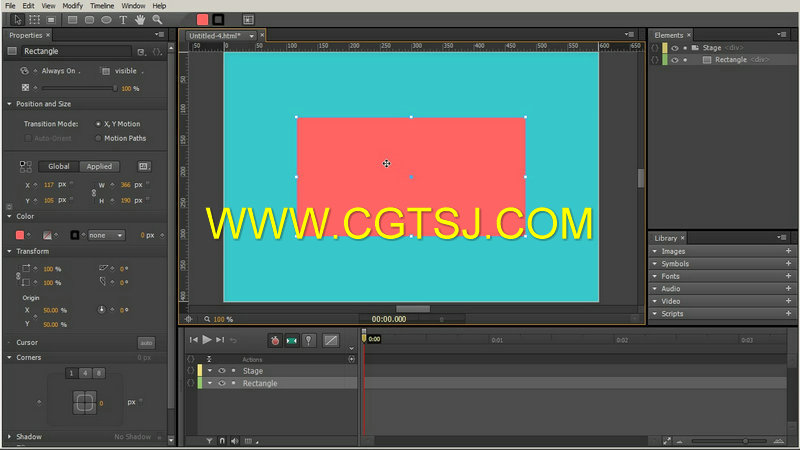
Task: Hide Rectangle in Elements panel
Action: coord(675,60)
